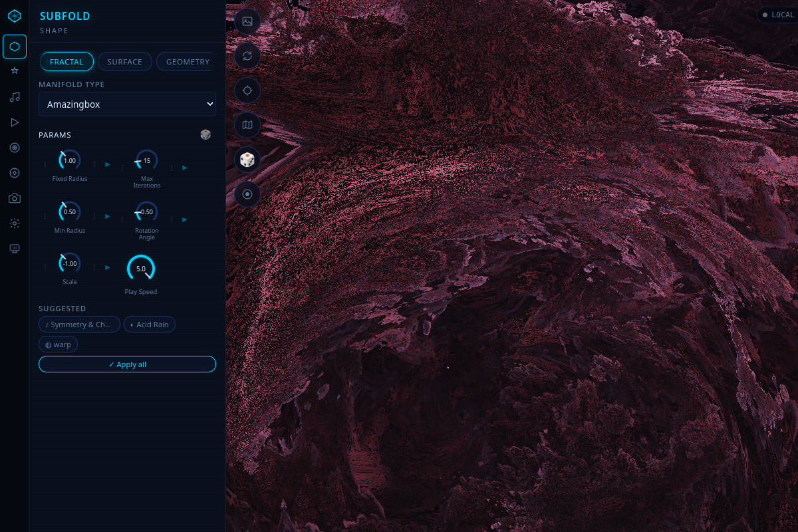
Task: Open the sun lighting sidebar panel
Action: point(15,223)
